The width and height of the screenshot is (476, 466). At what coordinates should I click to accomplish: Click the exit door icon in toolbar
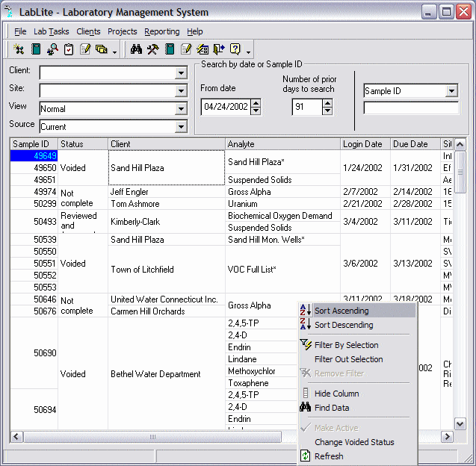218,49
